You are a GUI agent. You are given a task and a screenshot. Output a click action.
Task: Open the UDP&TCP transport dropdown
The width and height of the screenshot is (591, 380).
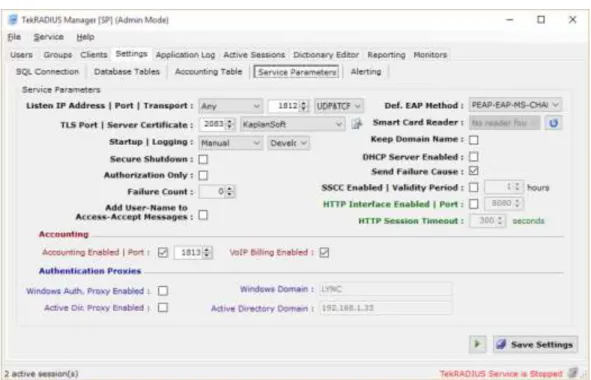pyautogui.click(x=339, y=106)
